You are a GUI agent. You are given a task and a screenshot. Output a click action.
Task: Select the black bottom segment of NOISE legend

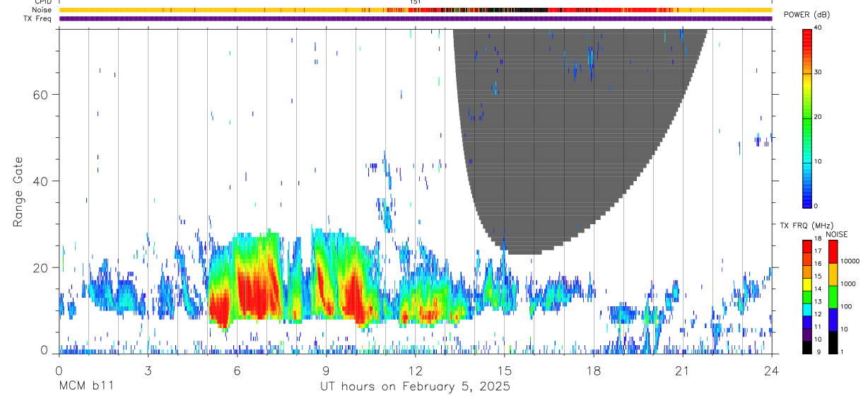coord(833,342)
